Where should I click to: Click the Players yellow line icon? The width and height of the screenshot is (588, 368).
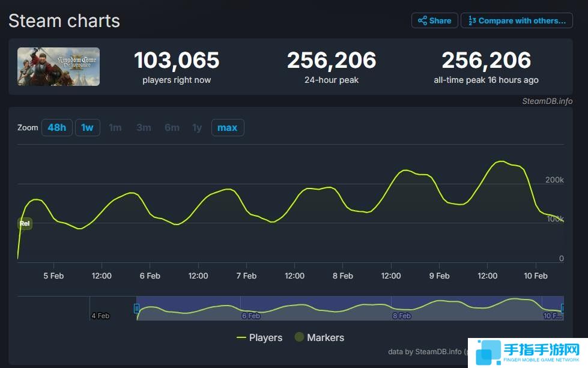tap(241, 337)
